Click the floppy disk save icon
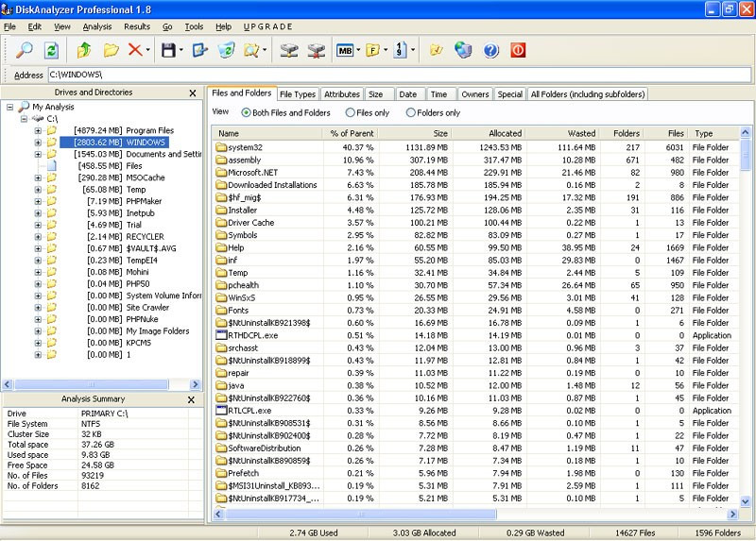This screenshot has height=541, width=756. pyautogui.click(x=168, y=50)
